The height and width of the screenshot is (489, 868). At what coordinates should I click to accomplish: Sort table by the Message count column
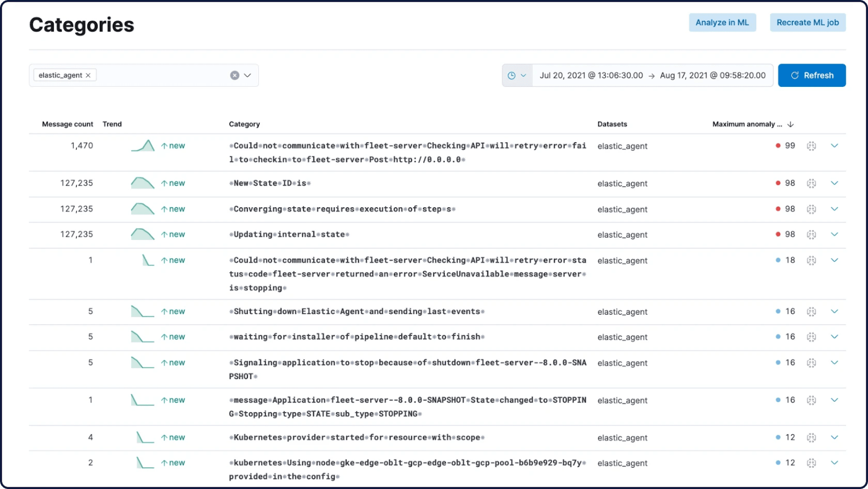coord(67,124)
